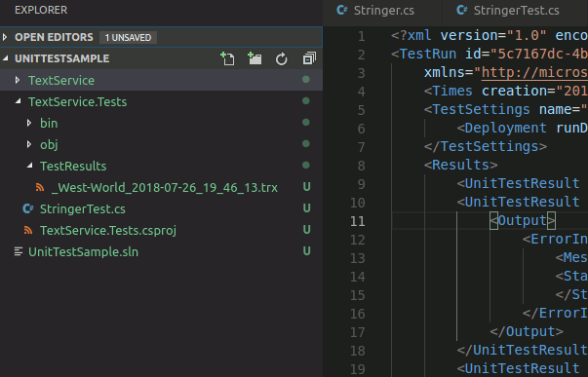Viewport: 588px width, 377px height.
Task: Click the status dot on the TextService.Tests row
Action: point(306,100)
